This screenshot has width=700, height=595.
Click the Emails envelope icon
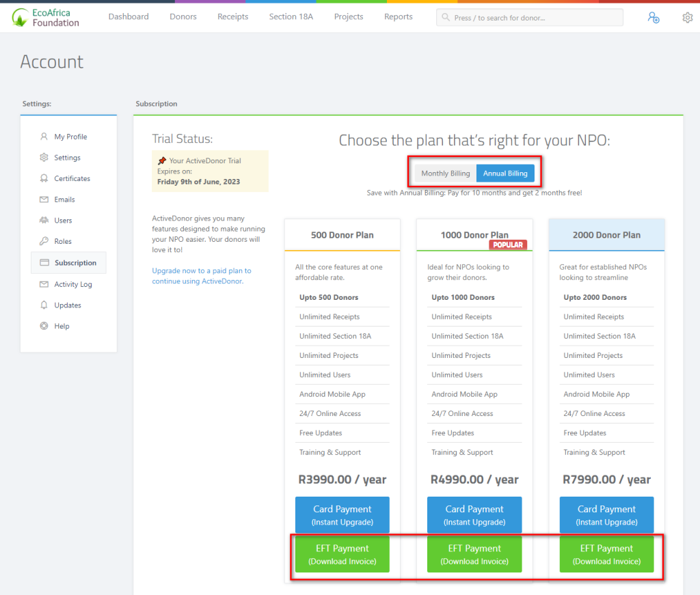pos(44,199)
